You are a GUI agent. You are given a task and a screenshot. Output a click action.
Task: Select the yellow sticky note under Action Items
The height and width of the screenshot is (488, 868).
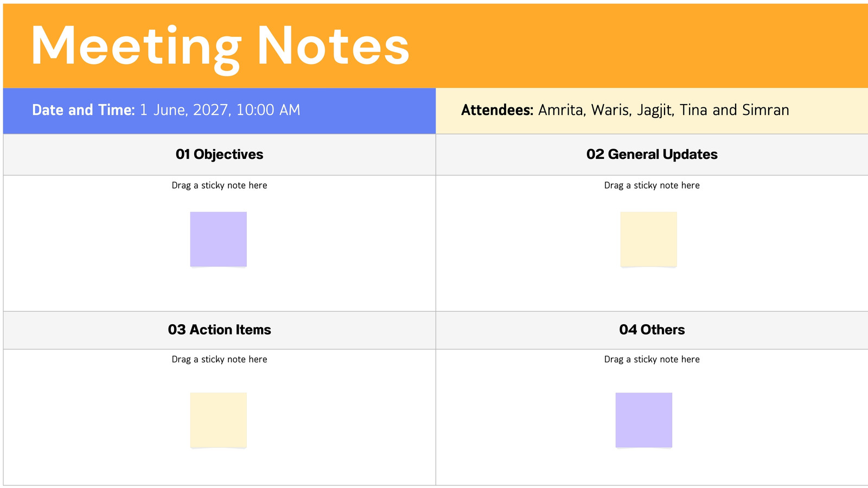(218, 420)
